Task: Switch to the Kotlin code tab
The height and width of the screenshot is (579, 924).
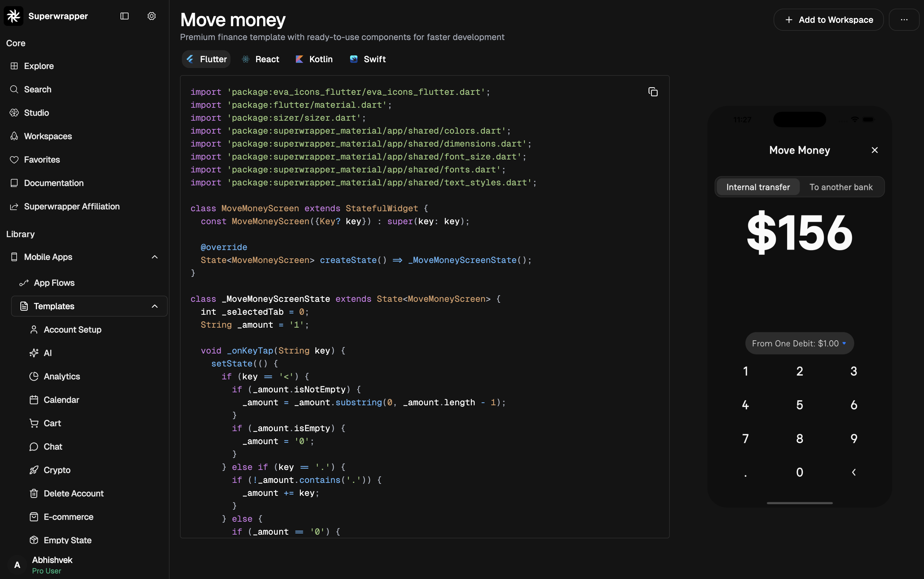Action: pos(314,59)
